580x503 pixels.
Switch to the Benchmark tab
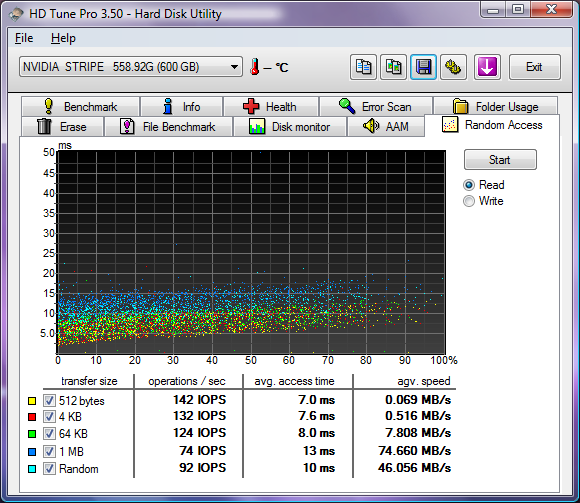(81, 107)
